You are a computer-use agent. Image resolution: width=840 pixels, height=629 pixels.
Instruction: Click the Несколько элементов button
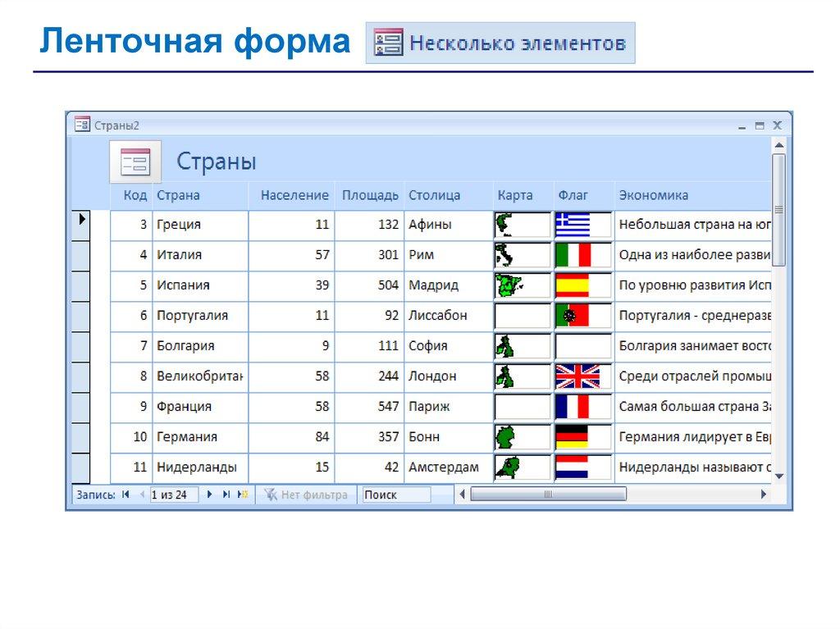tap(500, 43)
